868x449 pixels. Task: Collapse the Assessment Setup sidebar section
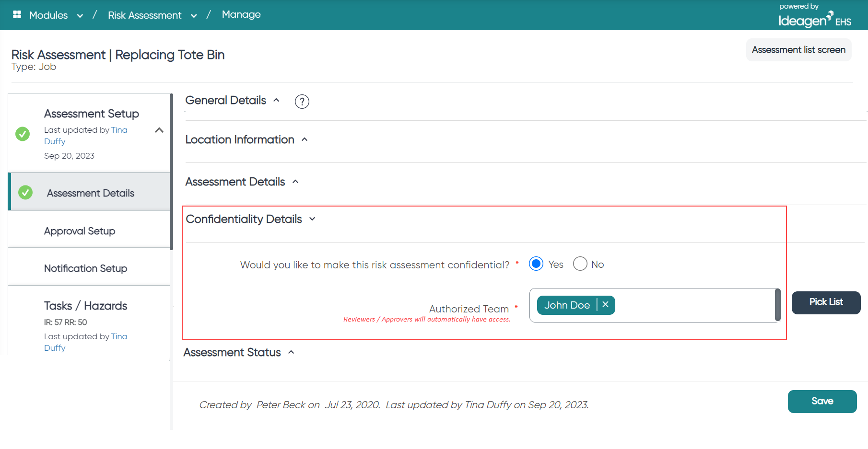click(x=159, y=130)
